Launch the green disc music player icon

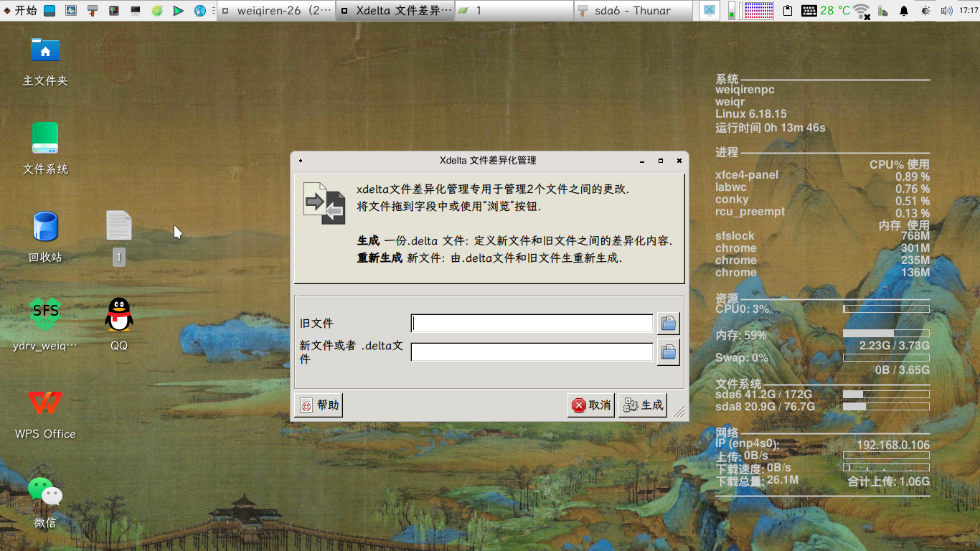pyautogui.click(x=157, y=11)
